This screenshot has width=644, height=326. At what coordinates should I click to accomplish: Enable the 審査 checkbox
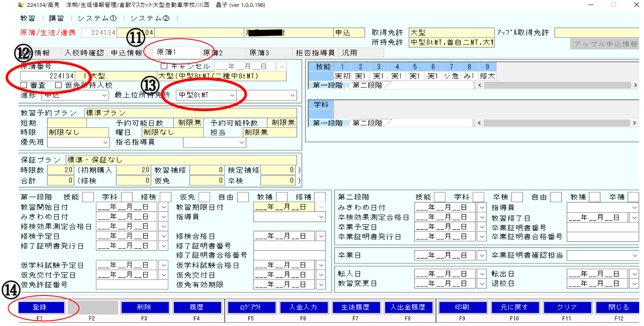(24, 85)
